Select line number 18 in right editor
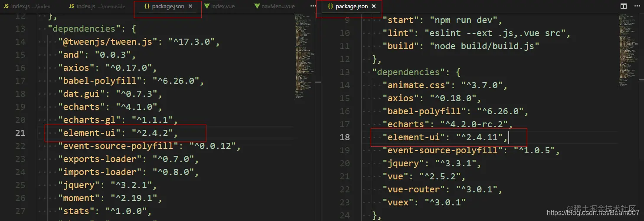This screenshot has height=221, width=644. pos(344,137)
